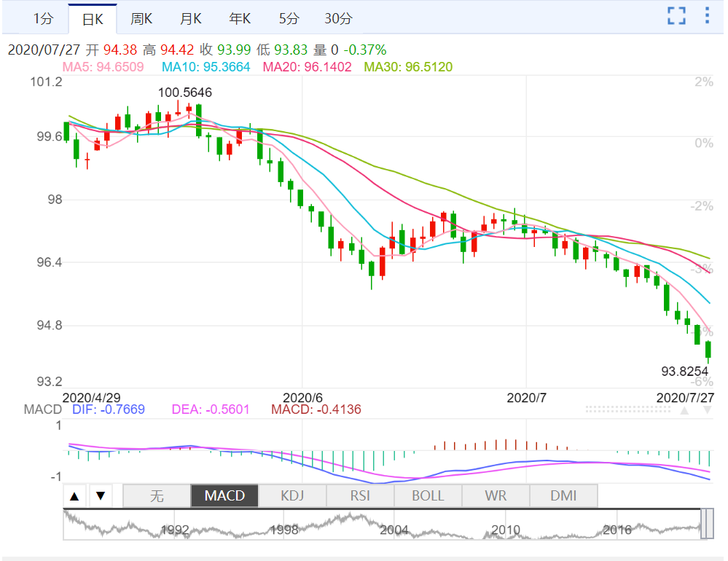Screen dimensions: 728x561
Task: Show the RSI indicator
Action: pyautogui.click(x=360, y=496)
